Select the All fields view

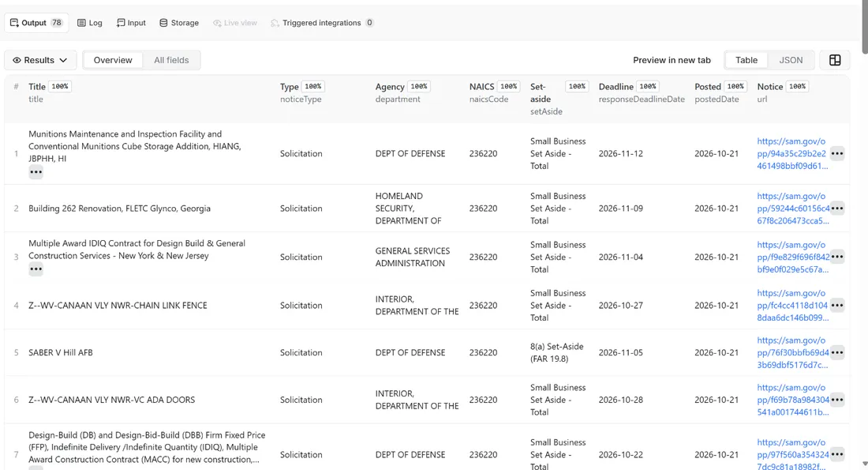point(171,60)
